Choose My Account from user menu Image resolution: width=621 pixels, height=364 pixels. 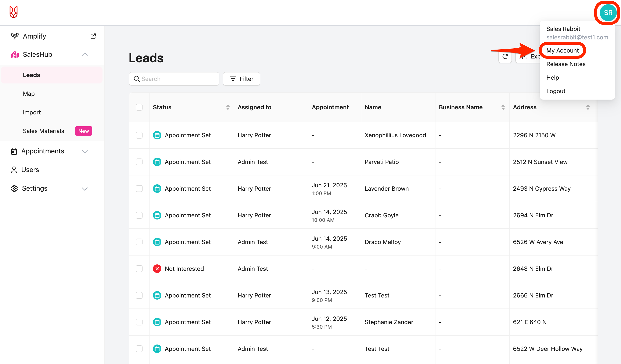[562, 50]
